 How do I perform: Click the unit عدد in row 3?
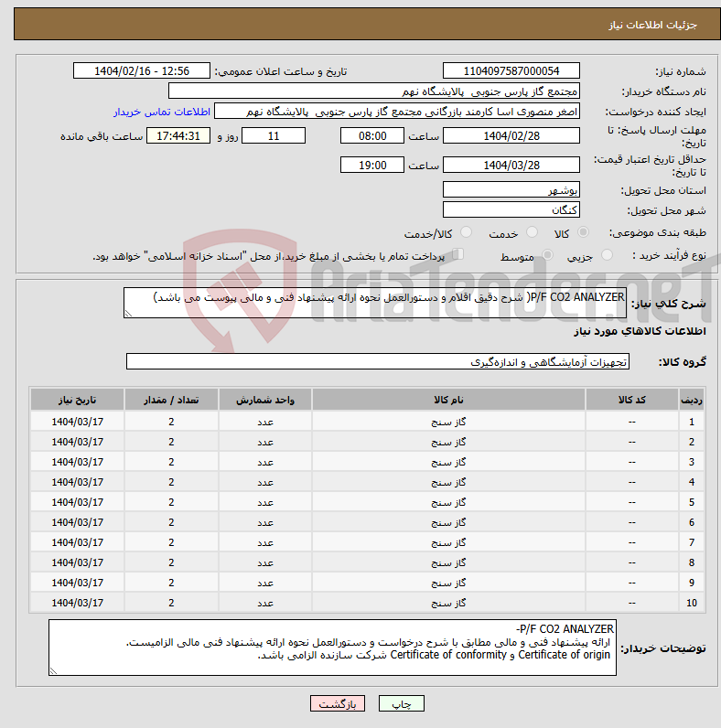point(265,462)
